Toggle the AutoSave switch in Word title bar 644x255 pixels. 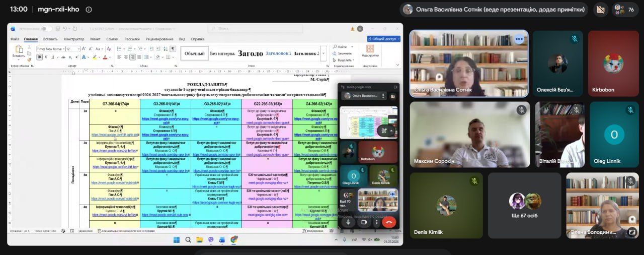[46, 29]
